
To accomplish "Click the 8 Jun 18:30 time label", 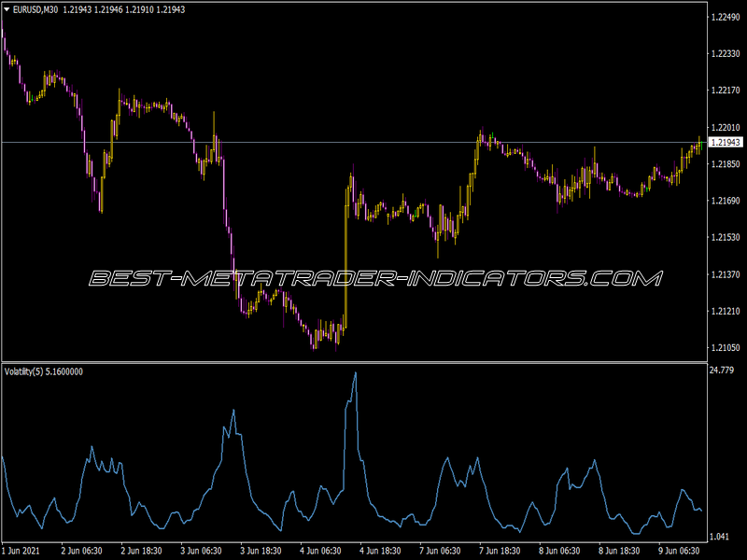I will point(619,551).
